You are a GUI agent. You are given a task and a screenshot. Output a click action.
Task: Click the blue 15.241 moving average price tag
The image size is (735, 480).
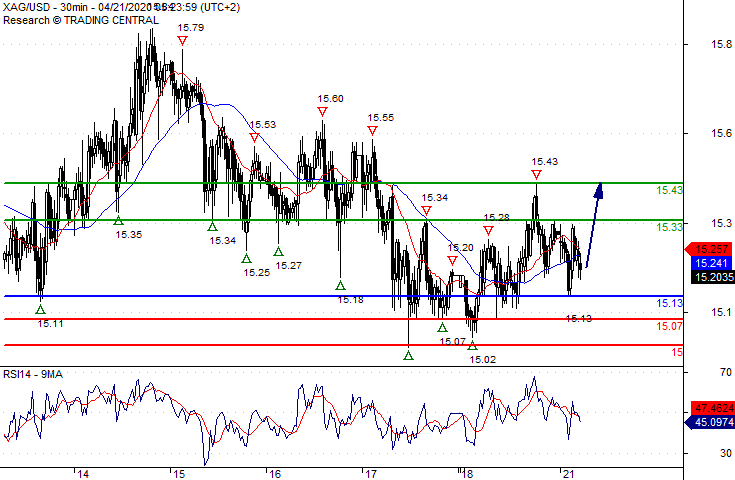tap(712, 263)
